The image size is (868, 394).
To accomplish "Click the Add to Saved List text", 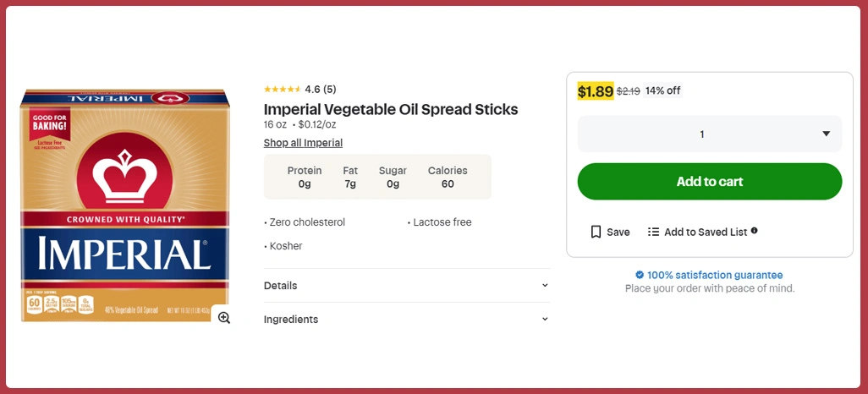I will point(705,232).
